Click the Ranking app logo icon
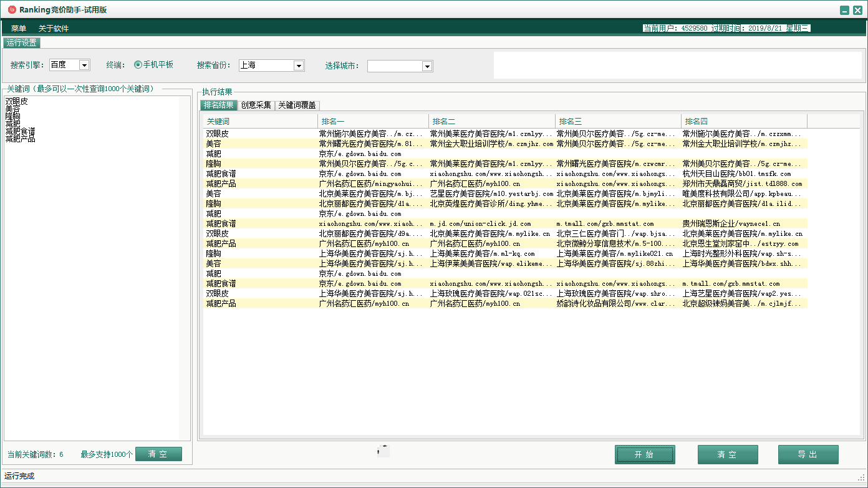This screenshot has width=868, height=488. (x=11, y=9)
